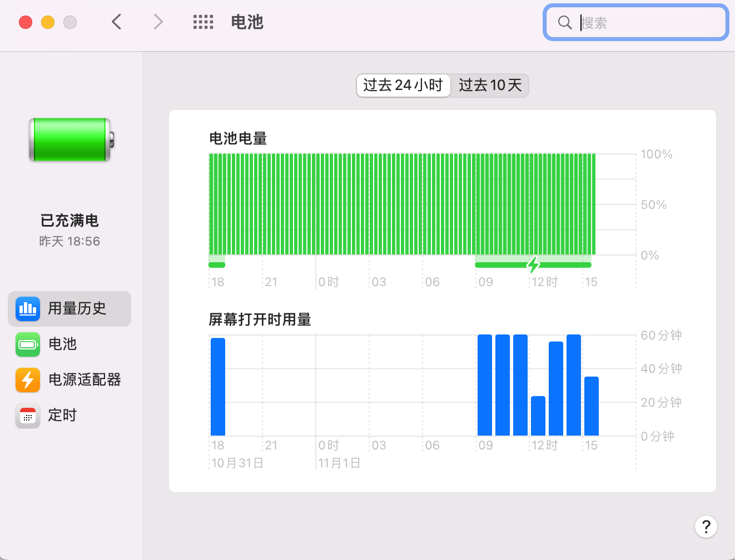Switch to 过去 10 天 tab
Image resolution: width=735 pixels, height=560 pixels.
click(x=490, y=85)
